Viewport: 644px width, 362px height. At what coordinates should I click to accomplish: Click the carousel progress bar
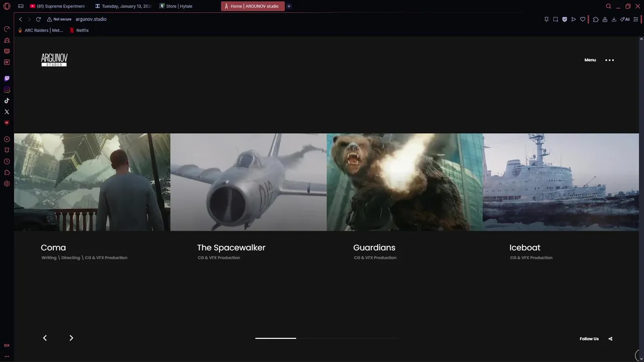(x=327, y=338)
